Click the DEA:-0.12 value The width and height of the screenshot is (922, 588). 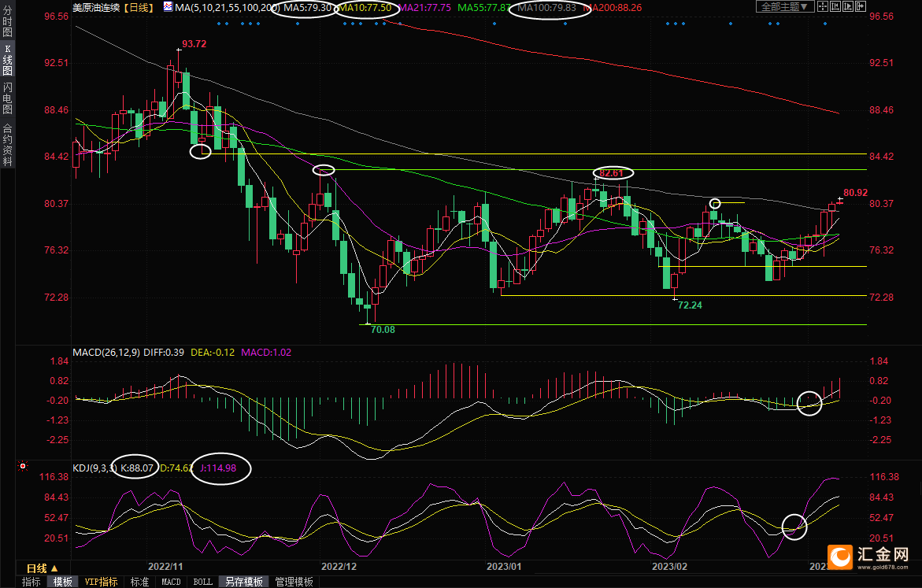(213, 352)
